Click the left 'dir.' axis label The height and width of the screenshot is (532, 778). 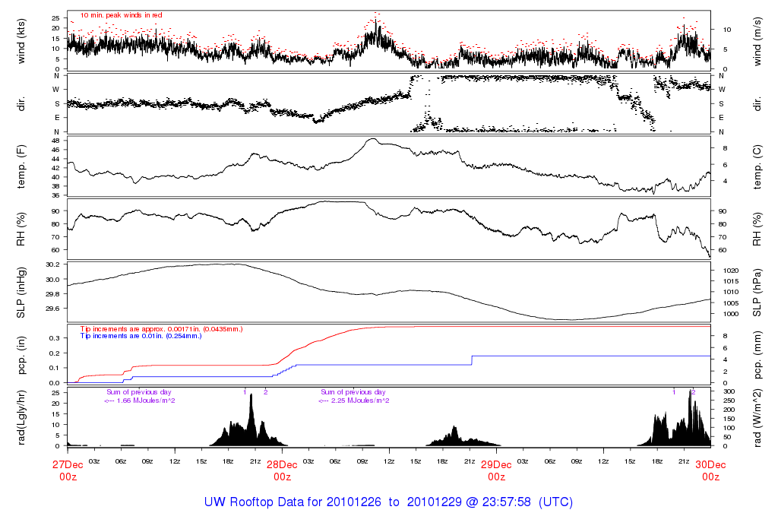[x=21, y=104]
